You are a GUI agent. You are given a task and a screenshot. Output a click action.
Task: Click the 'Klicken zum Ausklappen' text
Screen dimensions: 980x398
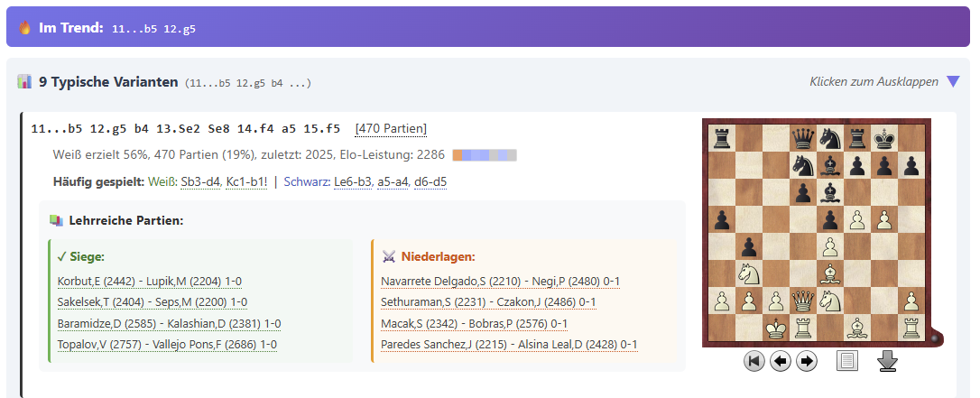click(x=874, y=82)
